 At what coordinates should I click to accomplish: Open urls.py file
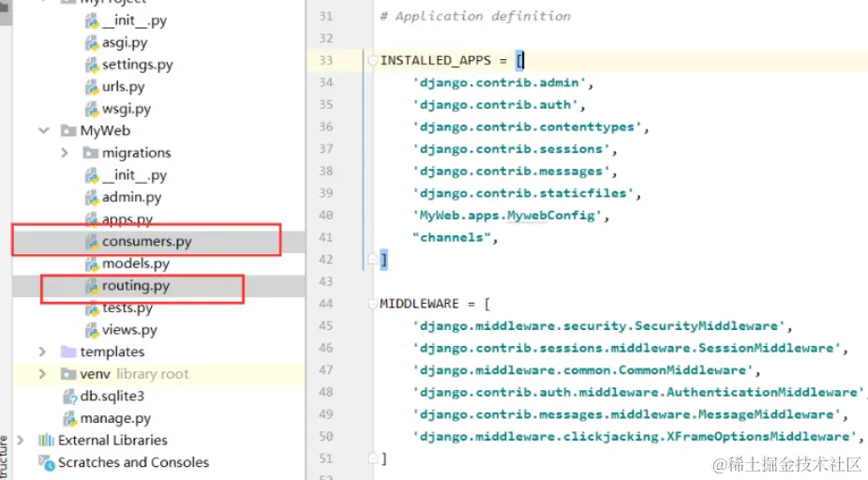[x=123, y=87]
